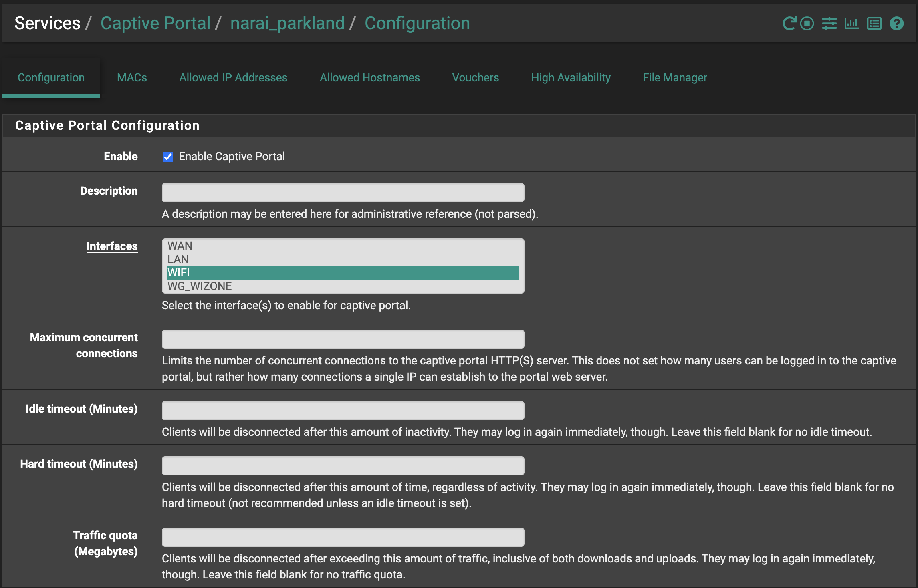The width and height of the screenshot is (918, 588).
Task: Switch to the MACs tab
Action: pyautogui.click(x=132, y=77)
